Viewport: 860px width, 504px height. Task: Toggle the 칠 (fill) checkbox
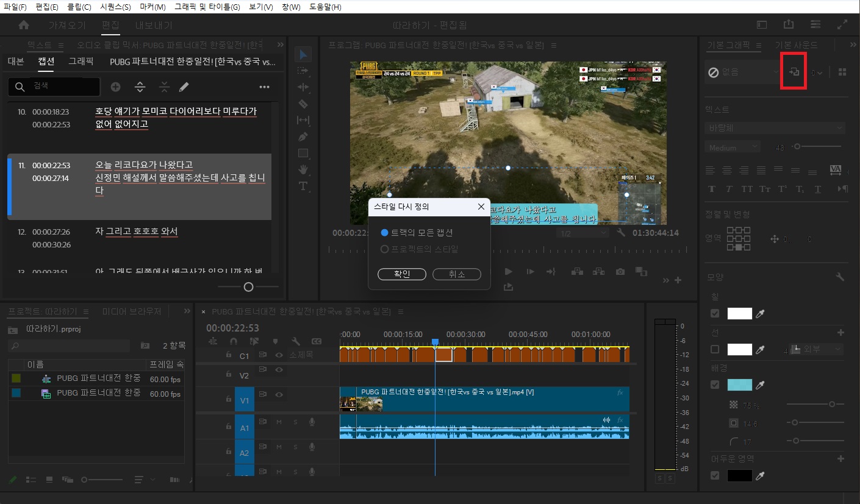pos(715,314)
